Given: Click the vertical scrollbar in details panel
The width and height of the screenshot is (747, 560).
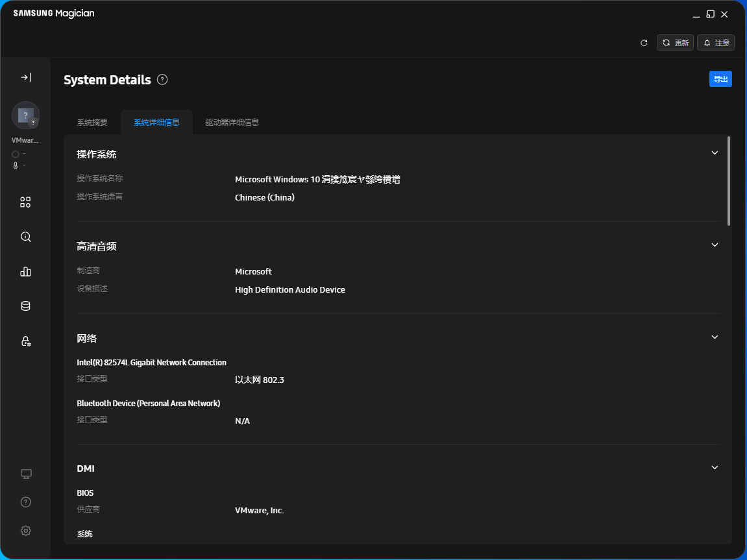Looking at the screenshot, I should click(729, 182).
